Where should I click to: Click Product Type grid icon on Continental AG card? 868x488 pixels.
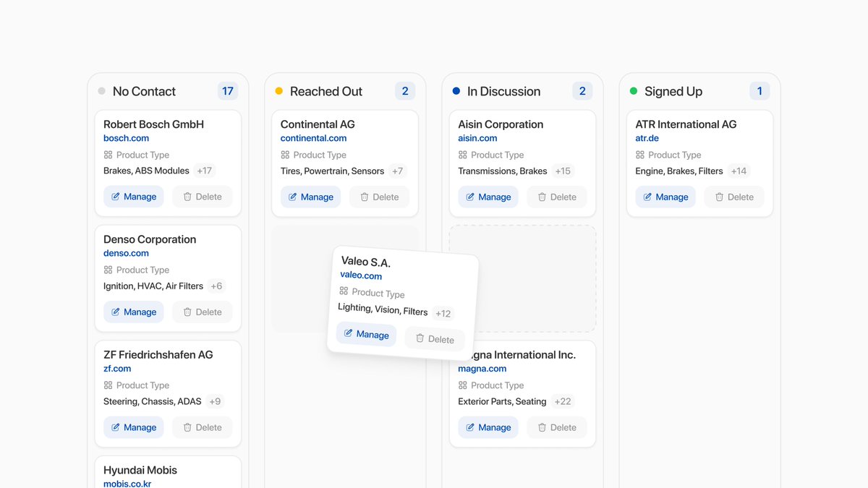[285, 155]
